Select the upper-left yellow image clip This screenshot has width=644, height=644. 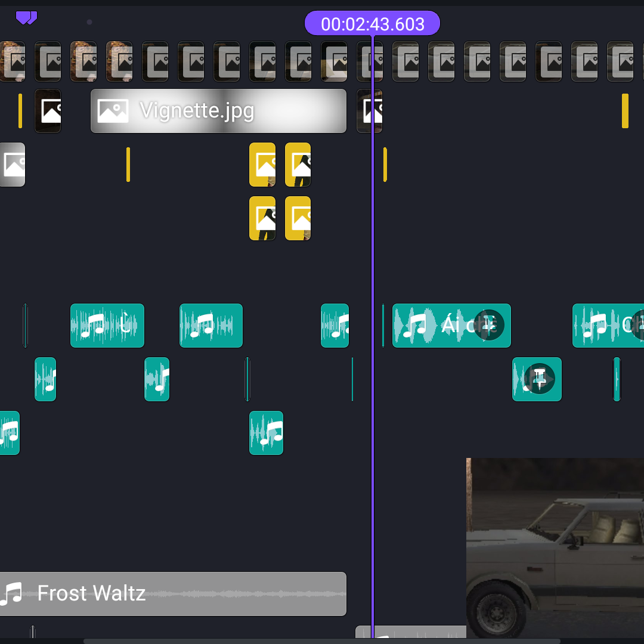[x=262, y=165]
